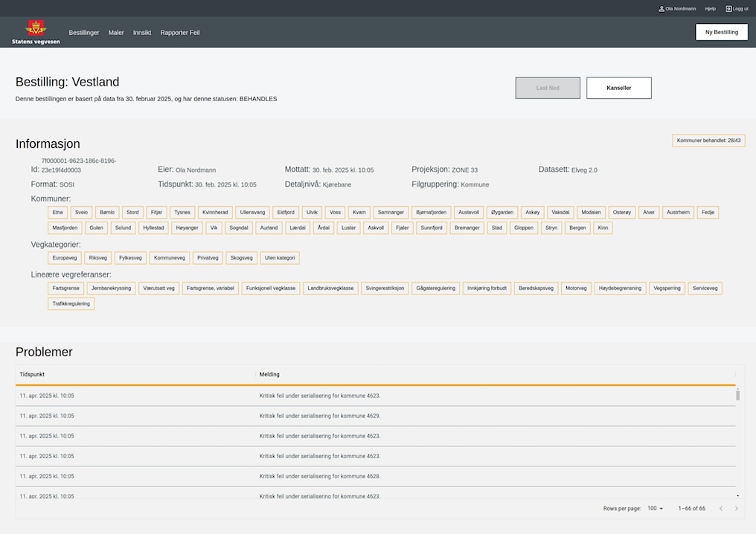Select the Bømlo kommune chip

pos(107,213)
